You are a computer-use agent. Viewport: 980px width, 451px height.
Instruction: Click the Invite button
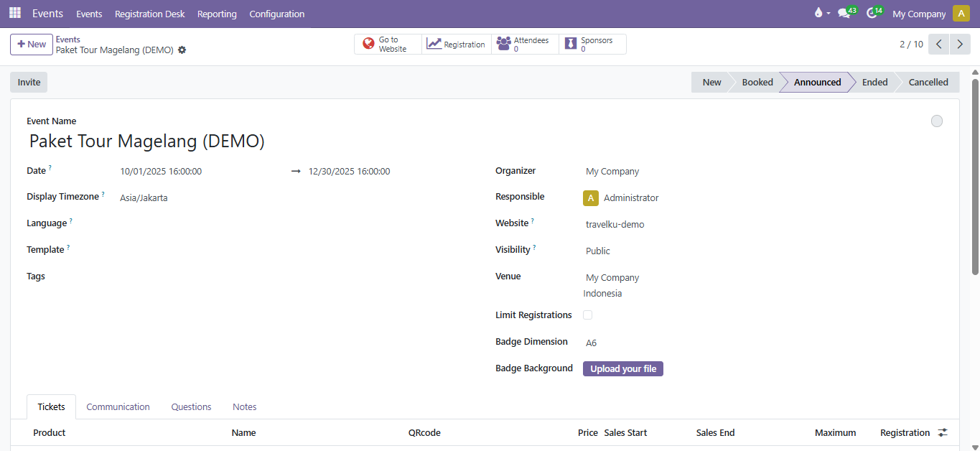pyautogui.click(x=29, y=83)
